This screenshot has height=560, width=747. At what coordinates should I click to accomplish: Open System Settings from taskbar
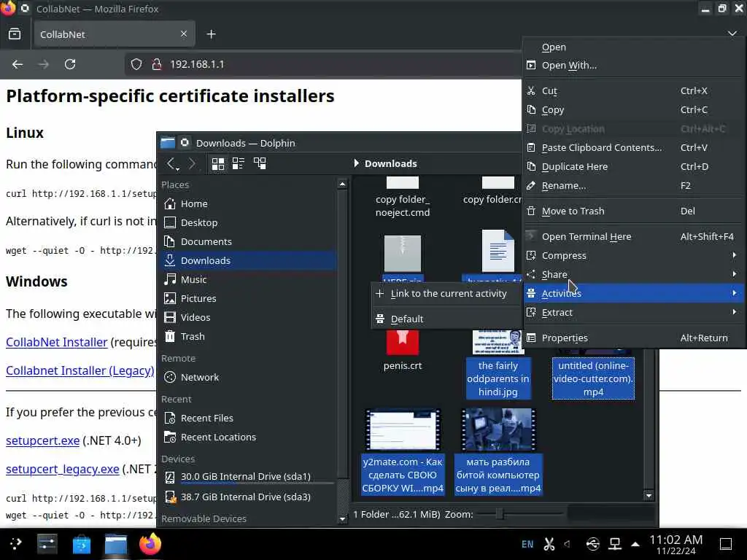[47, 544]
